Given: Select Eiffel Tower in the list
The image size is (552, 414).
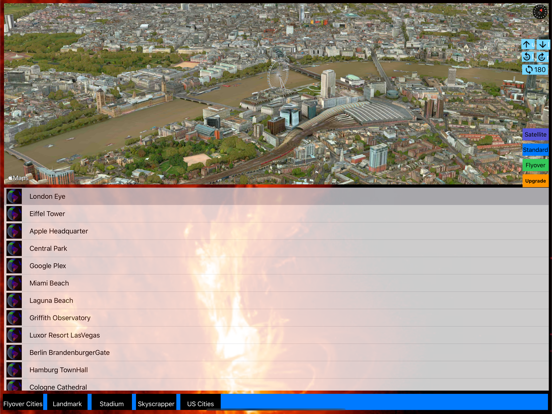Looking at the screenshot, I should coord(276,214).
